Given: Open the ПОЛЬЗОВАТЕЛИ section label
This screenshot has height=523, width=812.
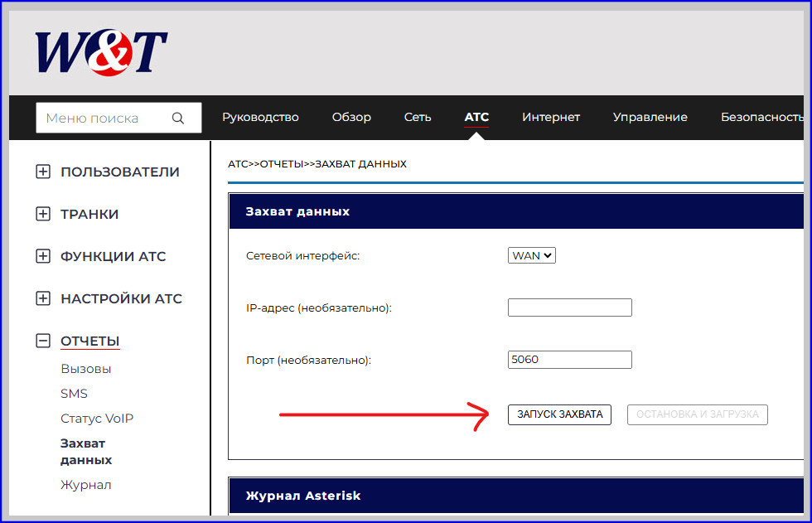Looking at the screenshot, I should click(x=120, y=172).
